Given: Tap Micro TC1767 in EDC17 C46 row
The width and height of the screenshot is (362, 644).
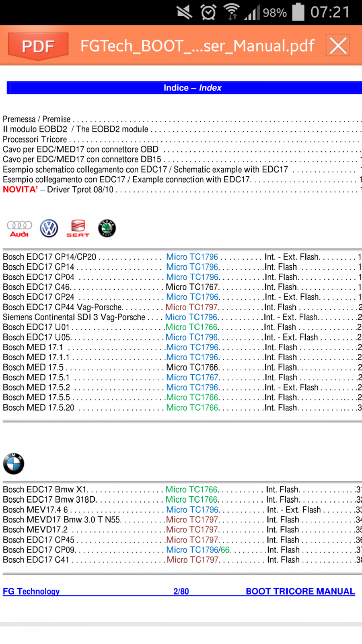Looking at the screenshot, I should click(192, 287).
